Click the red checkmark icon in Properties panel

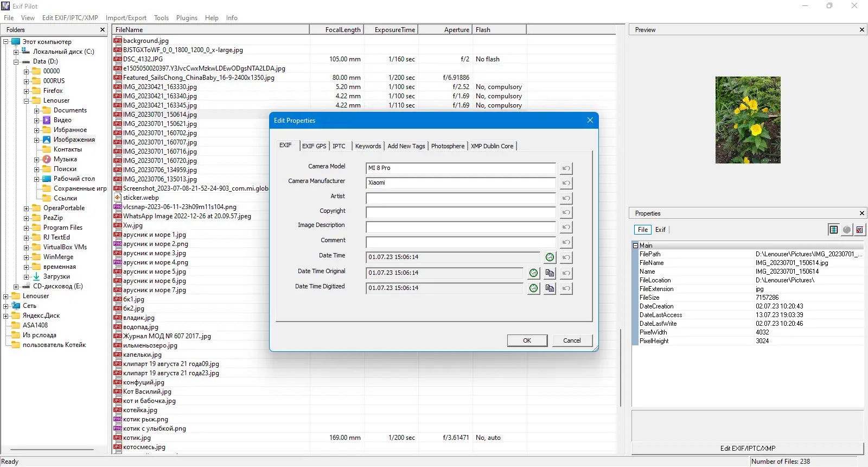[859, 230]
